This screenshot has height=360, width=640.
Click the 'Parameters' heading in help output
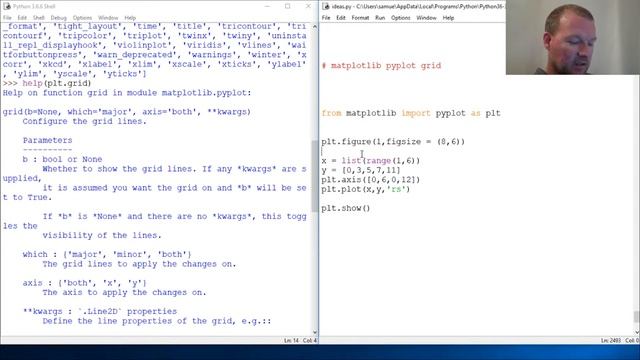coord(47,140)
